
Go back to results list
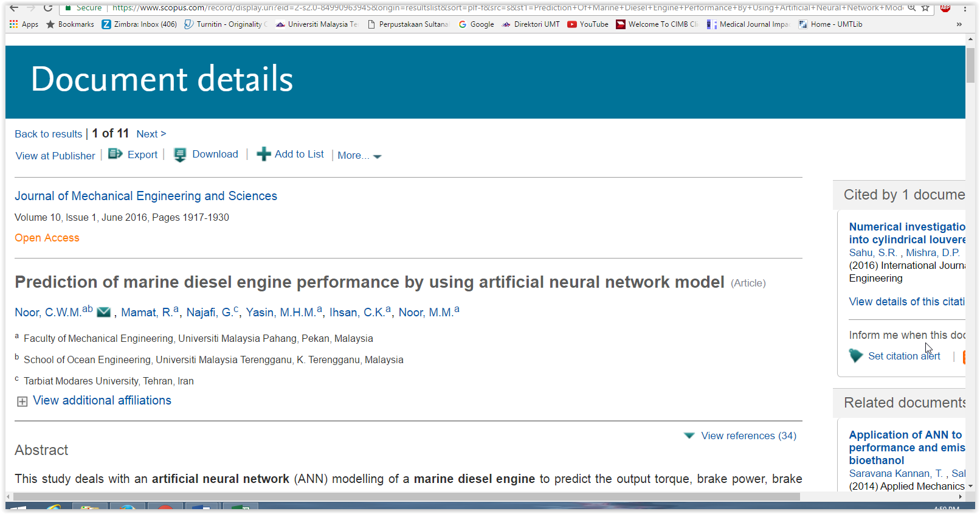click(48, 134)
